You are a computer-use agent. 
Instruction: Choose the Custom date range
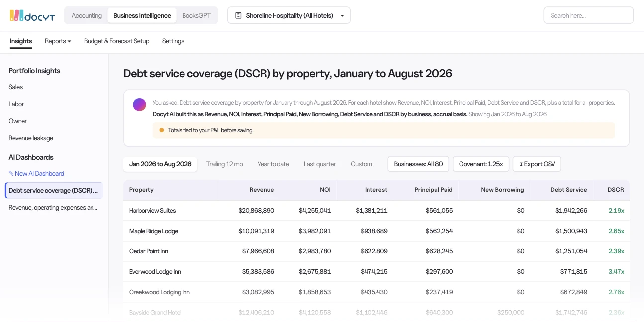click(362, 164)
